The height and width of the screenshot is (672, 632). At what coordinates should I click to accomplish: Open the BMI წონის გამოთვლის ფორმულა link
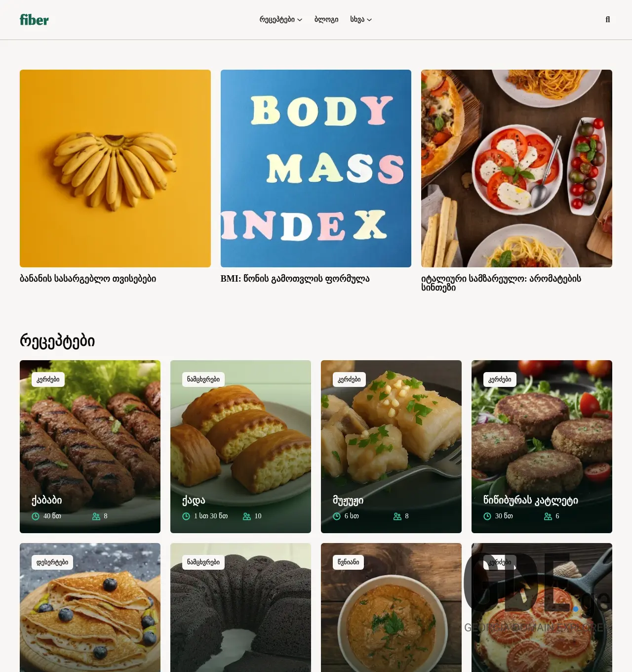(x=295, y=279)
